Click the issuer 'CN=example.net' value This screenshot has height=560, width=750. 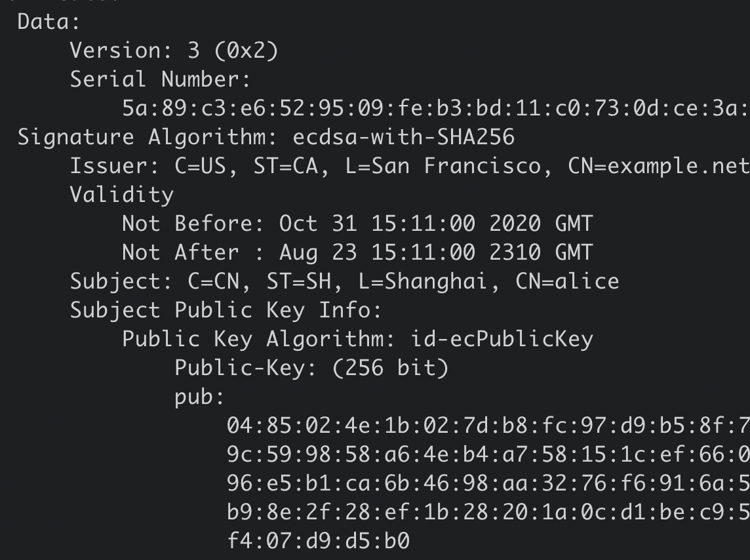(658, 166)
